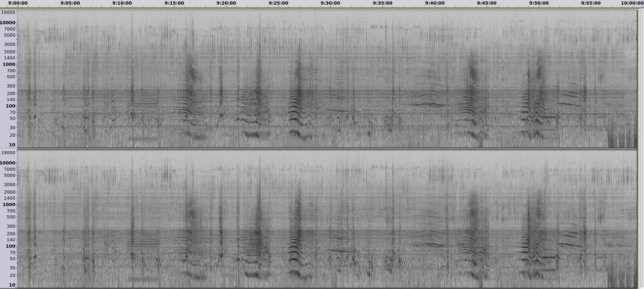644x289 pixels.
Task: Click the 20 Hz label on the lower channel scale
Action: point(12,275)
